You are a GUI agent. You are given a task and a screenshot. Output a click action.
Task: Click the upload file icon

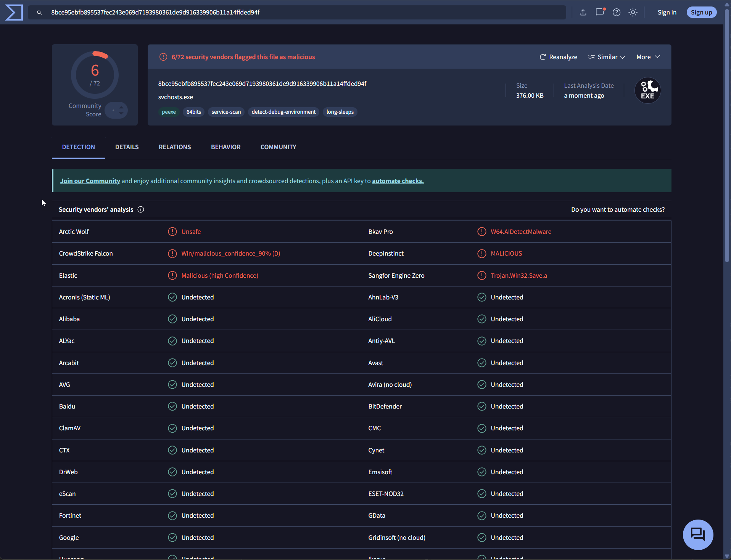pos(583,12)
